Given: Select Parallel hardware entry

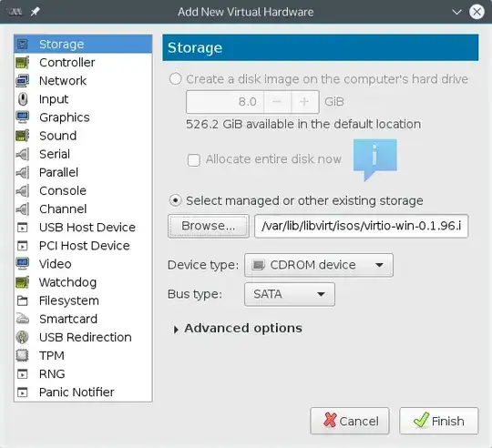Looking at the screenshot, I should click(83, 172).
